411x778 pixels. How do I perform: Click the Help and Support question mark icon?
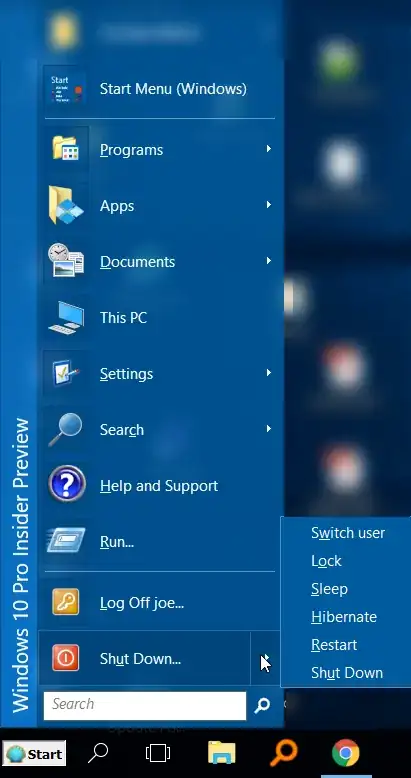coord(67,484)
